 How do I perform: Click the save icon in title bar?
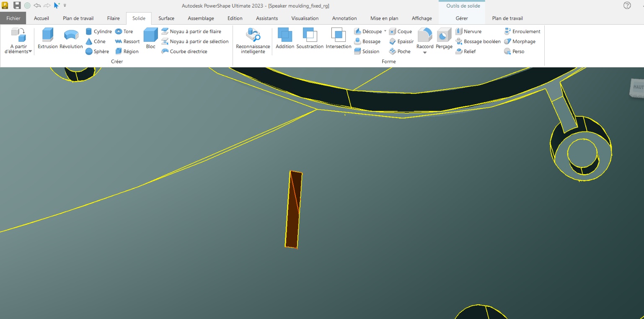pyautogui.click(x=17, y=5)
